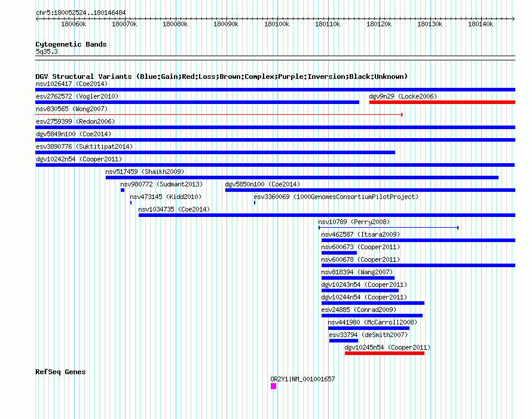Open nsv462587 (Itsara2009) label
Image resolution: width=532 pixels, height=419 pixels.
coord(360,234)
